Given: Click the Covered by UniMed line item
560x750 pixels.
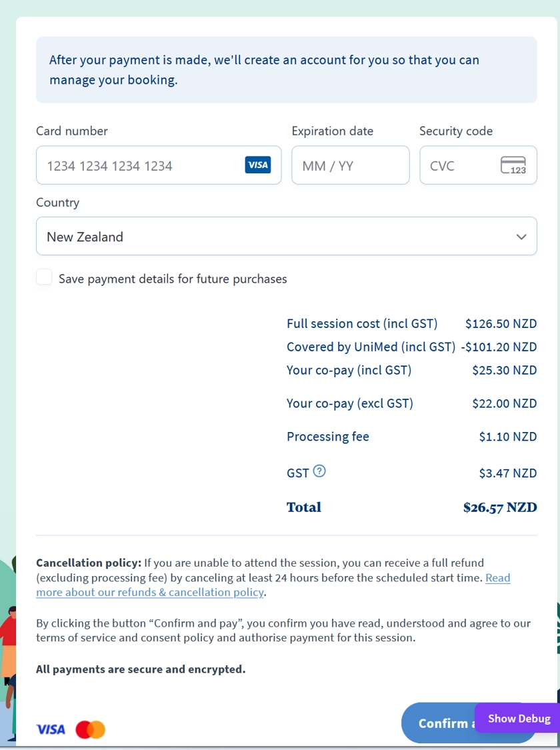Looking at the screenshot, I should point(412,347).
